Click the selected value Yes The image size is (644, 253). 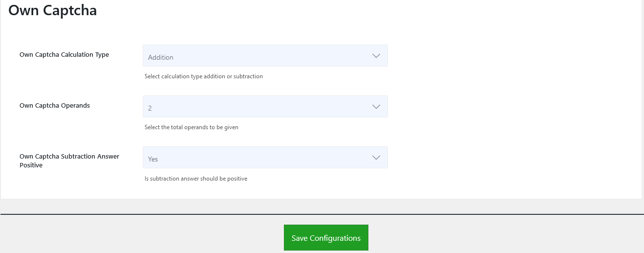153,159
